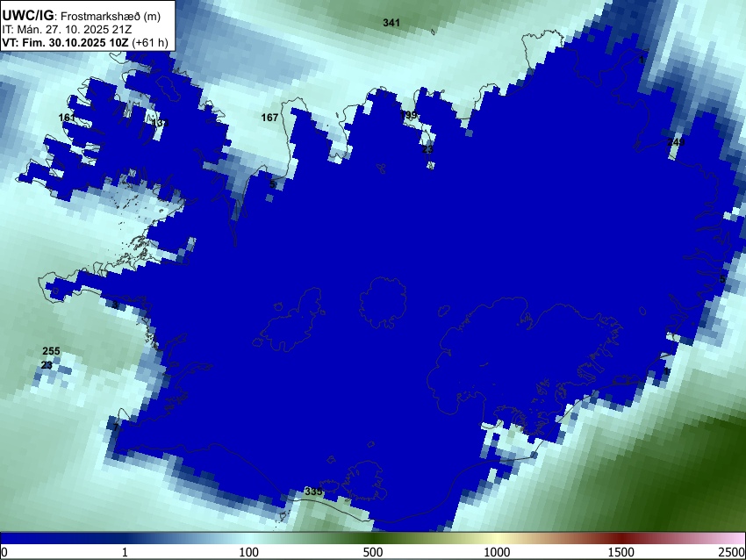Click the 255 value on the map
Image resolution: width=746 pixels, height=560 pixels.
pos(52,351)
